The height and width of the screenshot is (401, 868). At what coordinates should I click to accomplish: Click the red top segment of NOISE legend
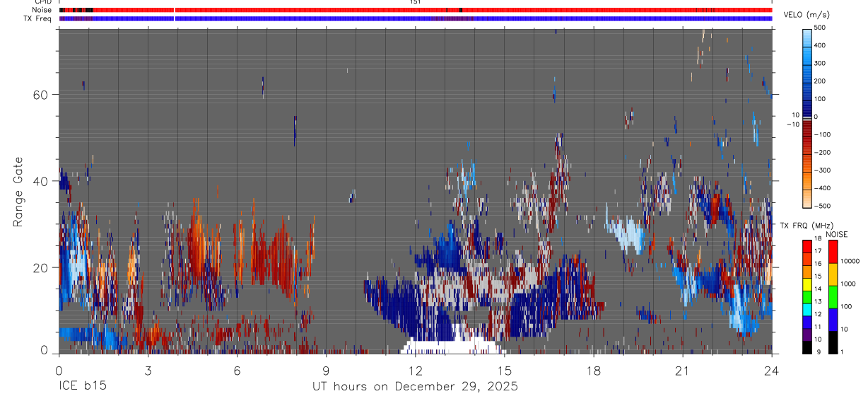832,252
